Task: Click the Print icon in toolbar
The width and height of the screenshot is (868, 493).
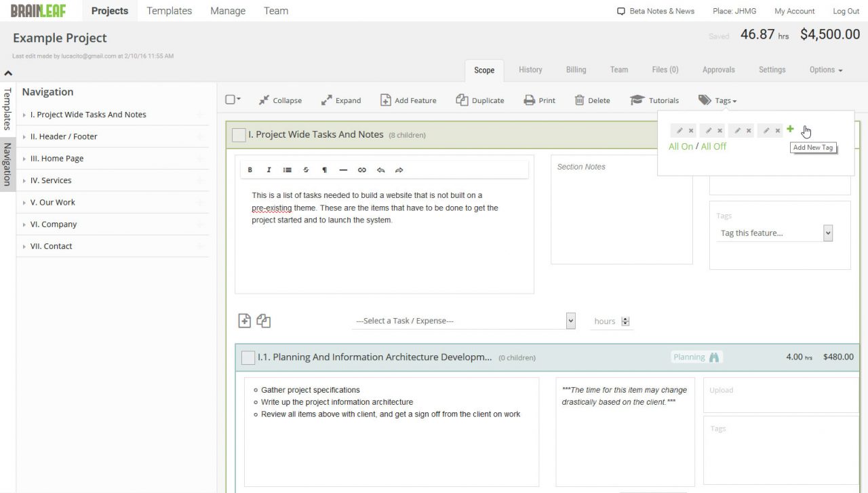Action: click(x=529, y=100)
